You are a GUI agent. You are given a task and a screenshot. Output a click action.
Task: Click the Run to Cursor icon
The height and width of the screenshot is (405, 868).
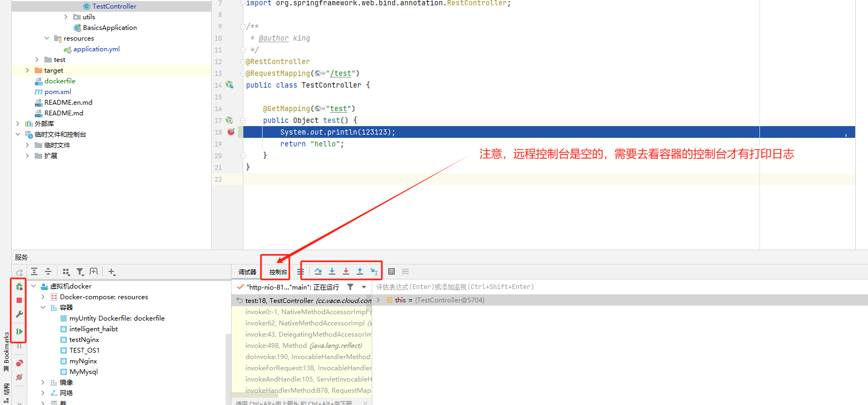(374, 271)
